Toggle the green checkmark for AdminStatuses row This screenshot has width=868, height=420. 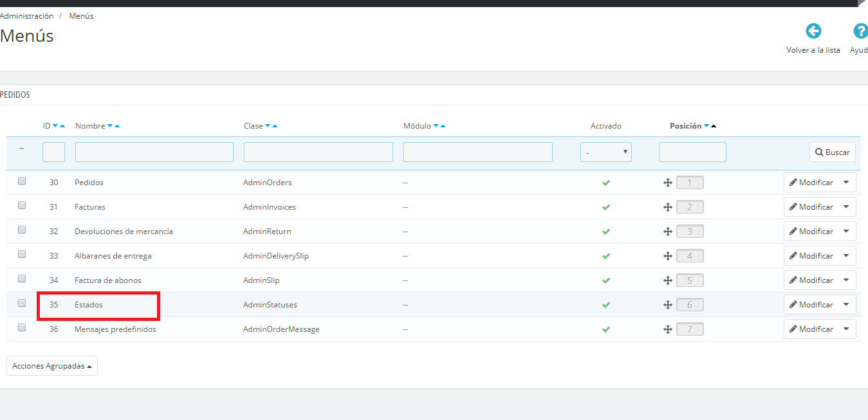pyautogui.click(x=605, y=305)
